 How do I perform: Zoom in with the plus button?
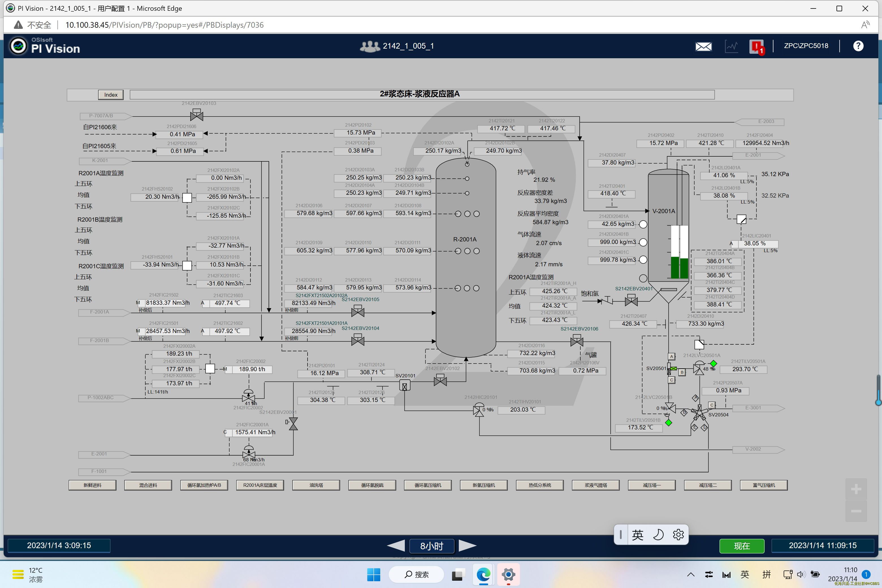click(x=856, y=489)
